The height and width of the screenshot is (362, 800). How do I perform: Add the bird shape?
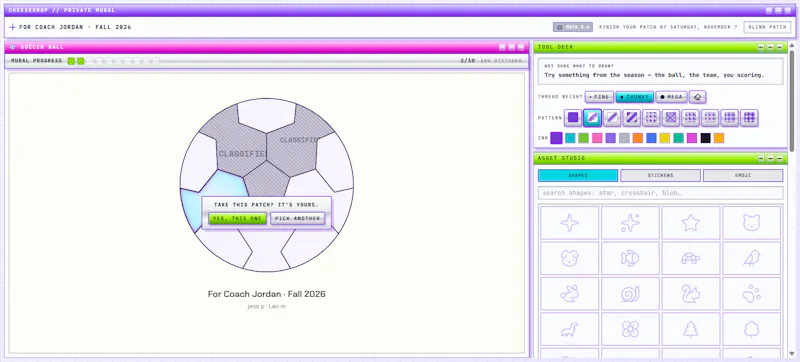(x=752, y=258)
